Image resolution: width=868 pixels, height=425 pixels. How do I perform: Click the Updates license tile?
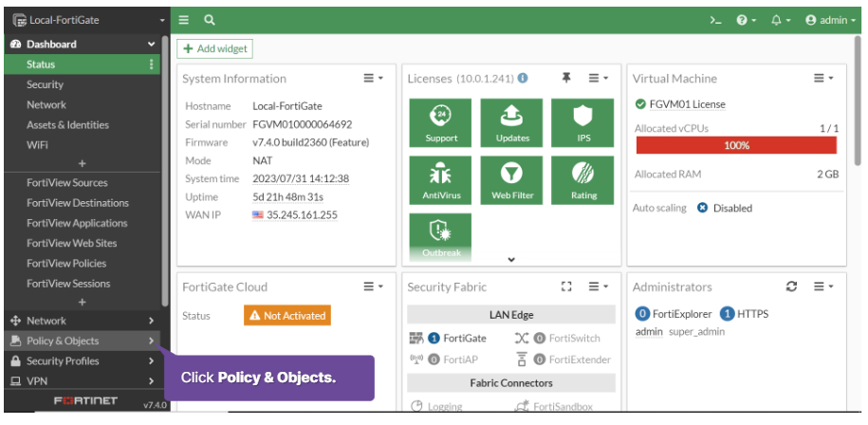[512, 123]
